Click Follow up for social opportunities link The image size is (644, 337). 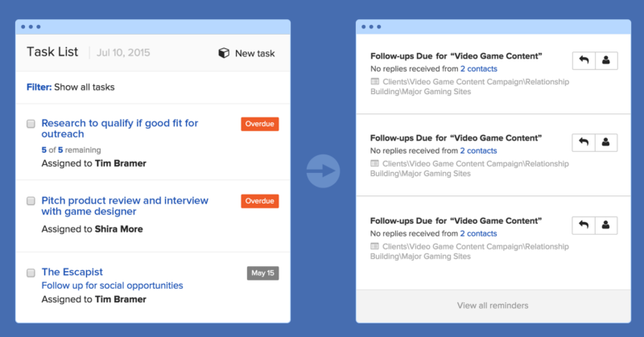[x=112, y=286]
